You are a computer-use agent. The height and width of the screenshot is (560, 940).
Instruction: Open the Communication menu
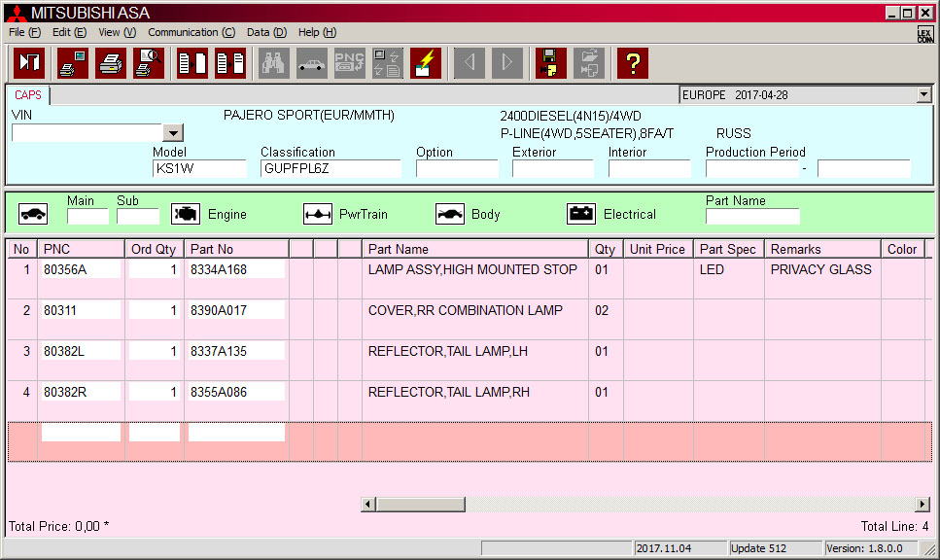(x=191, y=32)
